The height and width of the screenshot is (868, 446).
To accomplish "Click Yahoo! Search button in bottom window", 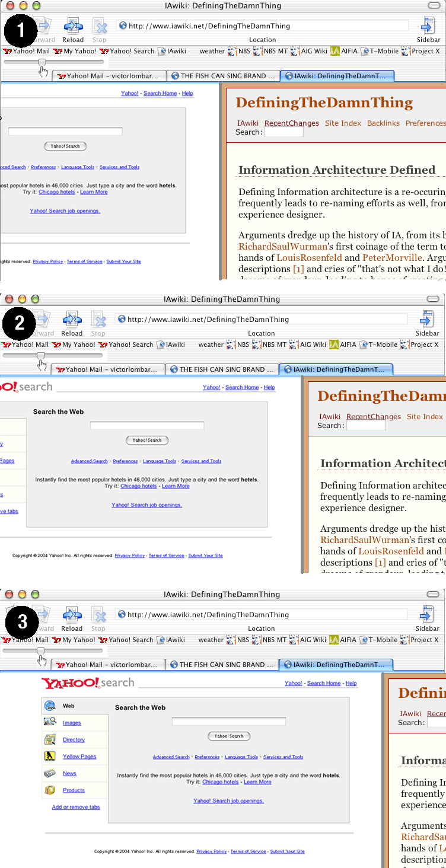I will pyautogui.click(x=229, y=736).
